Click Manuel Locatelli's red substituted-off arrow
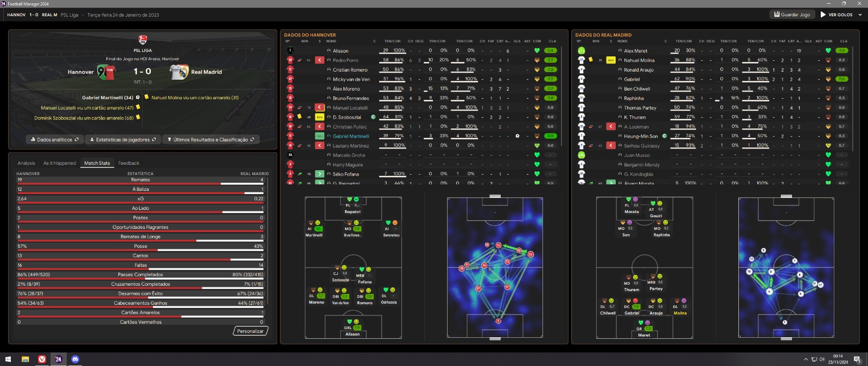 coord(320,107)
